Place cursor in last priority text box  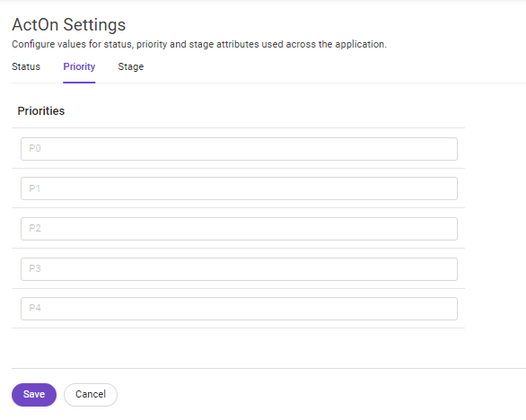tap(239, 309)
